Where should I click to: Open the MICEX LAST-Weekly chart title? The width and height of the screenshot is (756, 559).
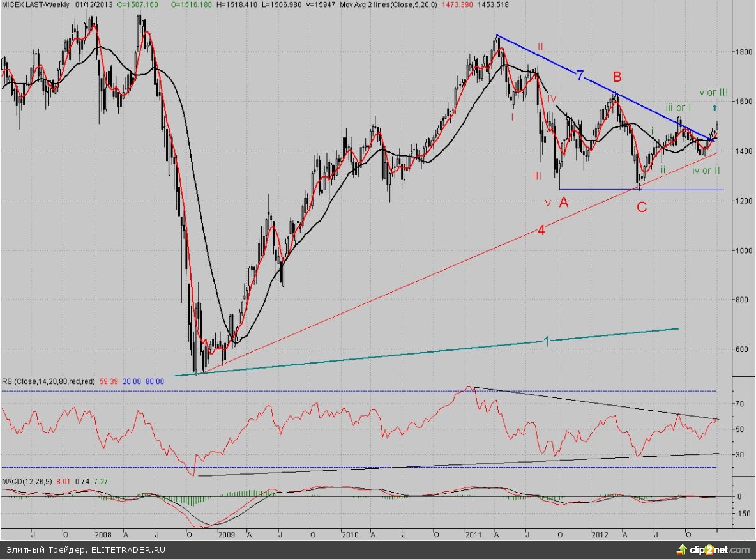(x=36, y=4)
